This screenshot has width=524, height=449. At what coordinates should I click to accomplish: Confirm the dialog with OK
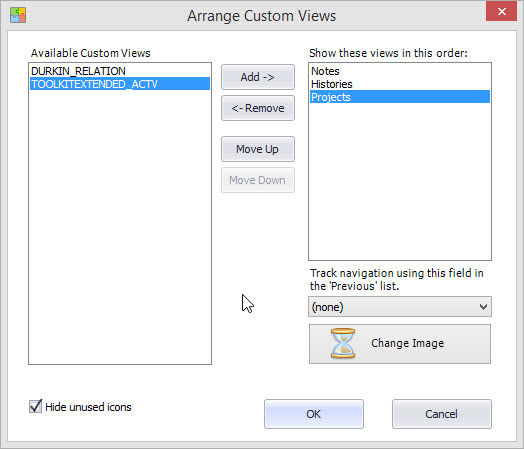[x=314, y=414]
